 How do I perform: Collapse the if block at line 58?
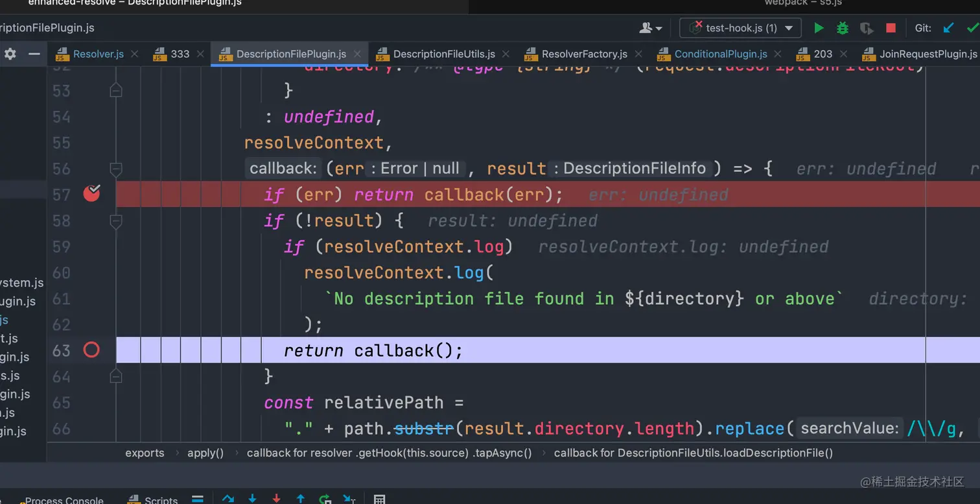(x=116, y=221)
